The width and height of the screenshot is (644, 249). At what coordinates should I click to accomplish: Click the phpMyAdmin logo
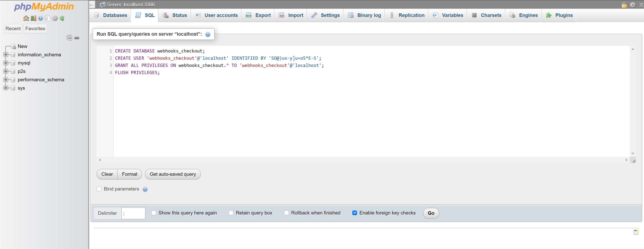[44, 7]
